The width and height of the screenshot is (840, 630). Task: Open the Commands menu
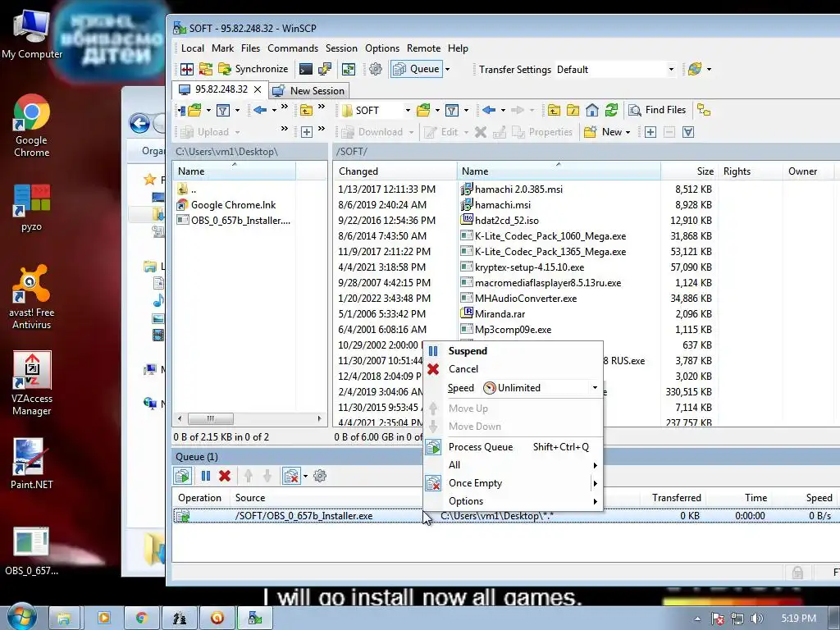(293, 48)
